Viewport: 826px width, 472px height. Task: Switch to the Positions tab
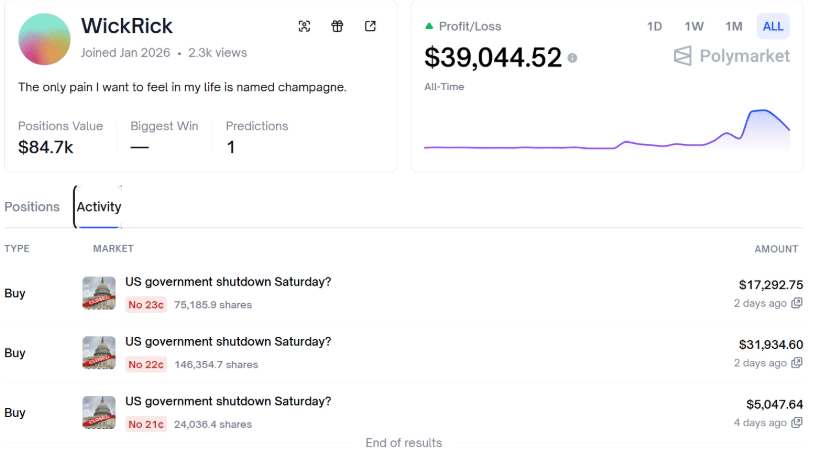(x=32, y=207)
